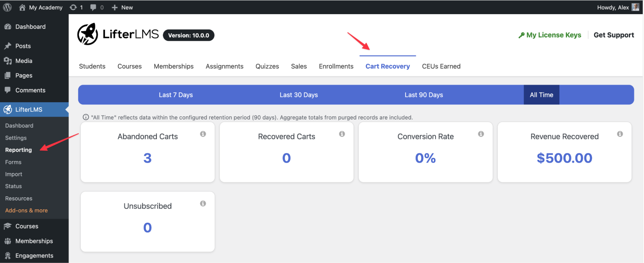The width and height of the screenshot is (644, 263).
Task: Open the Assignments tab
Action: coord(225,66)
